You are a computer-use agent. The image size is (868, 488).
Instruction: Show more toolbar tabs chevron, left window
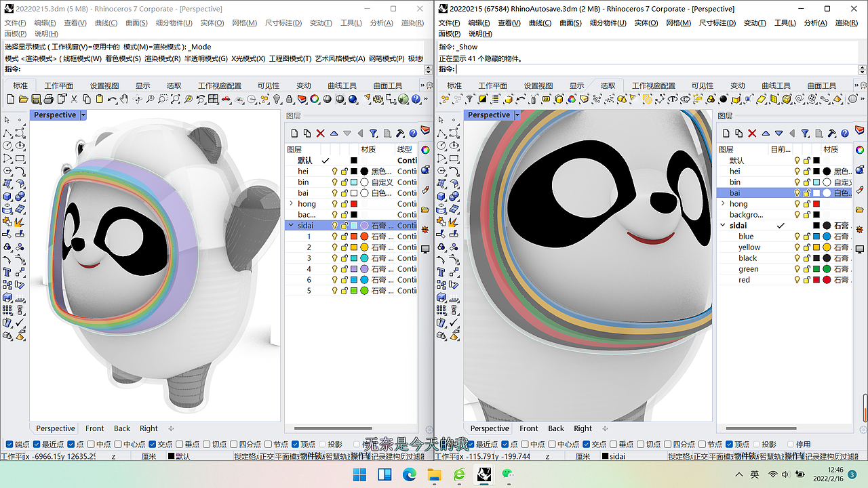[x=422, y=85]
